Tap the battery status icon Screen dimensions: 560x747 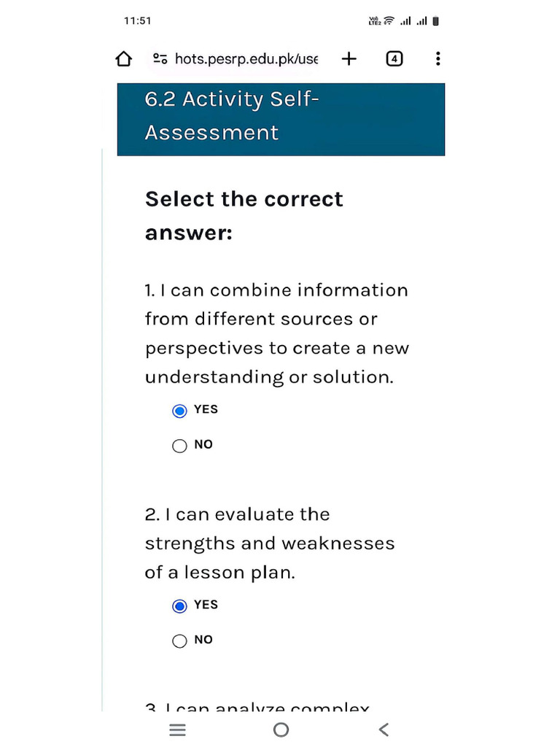(435, 21)
